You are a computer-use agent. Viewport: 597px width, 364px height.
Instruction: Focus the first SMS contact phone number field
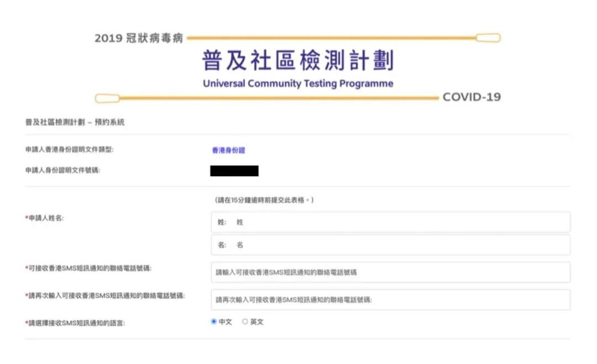(x=390, y=272)
